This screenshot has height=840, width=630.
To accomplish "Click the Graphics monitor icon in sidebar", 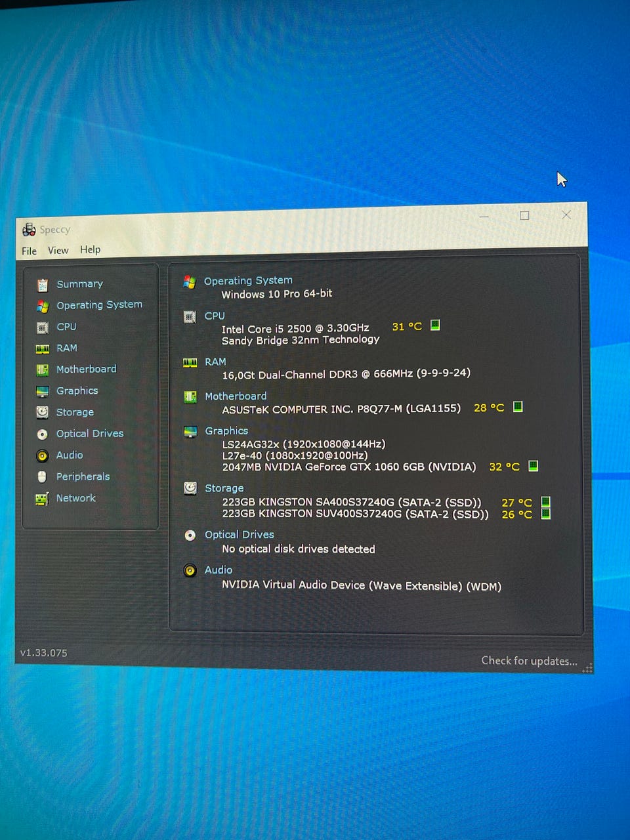I will (43, 392).
